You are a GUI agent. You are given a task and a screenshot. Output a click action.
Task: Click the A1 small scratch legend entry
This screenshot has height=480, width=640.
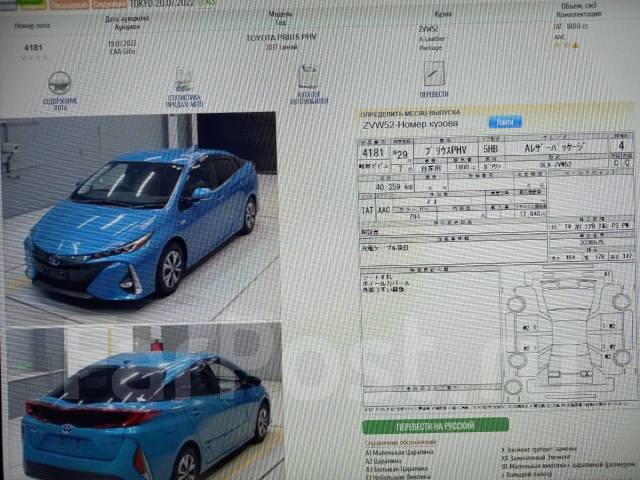[399, 453]
